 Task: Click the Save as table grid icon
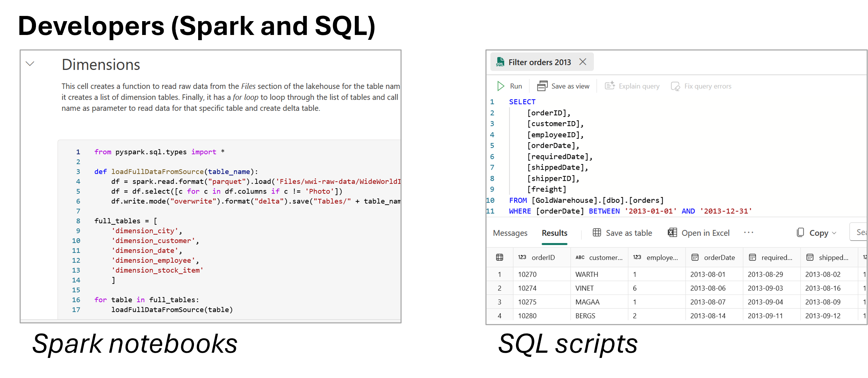[597, 233]
